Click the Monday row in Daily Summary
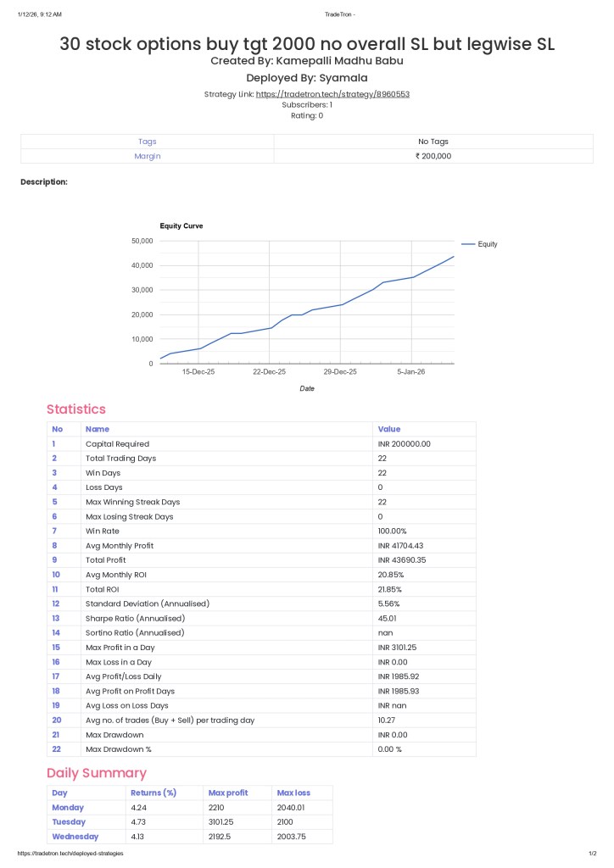The image size is (614, 868). point(68,808)
